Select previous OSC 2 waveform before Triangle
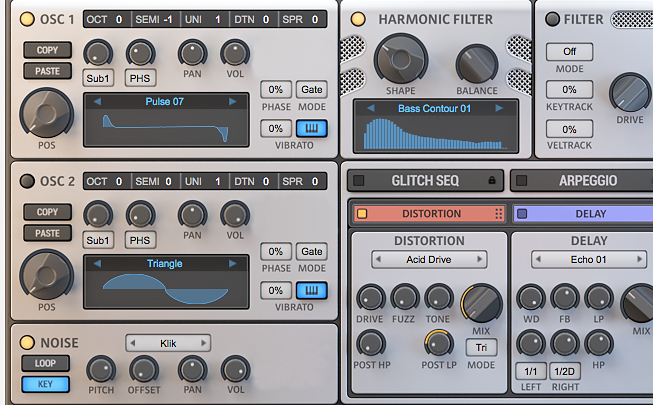This screenshot has width=653, height=405. [x=97, y=263]
